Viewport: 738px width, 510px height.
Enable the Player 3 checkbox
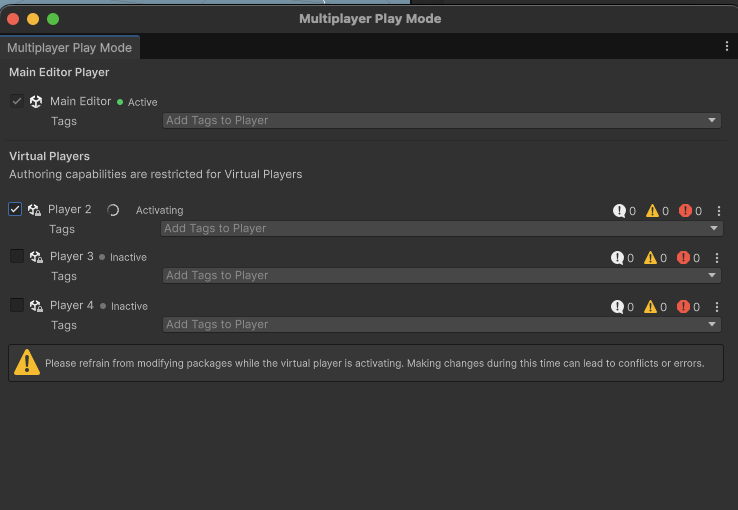coord(17,256)
